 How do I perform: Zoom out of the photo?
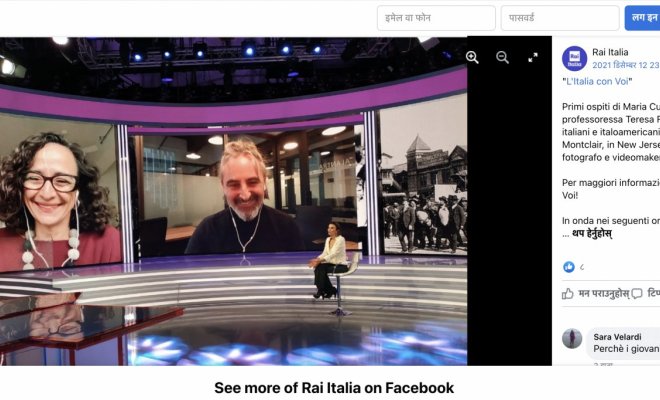click(502, 57)
